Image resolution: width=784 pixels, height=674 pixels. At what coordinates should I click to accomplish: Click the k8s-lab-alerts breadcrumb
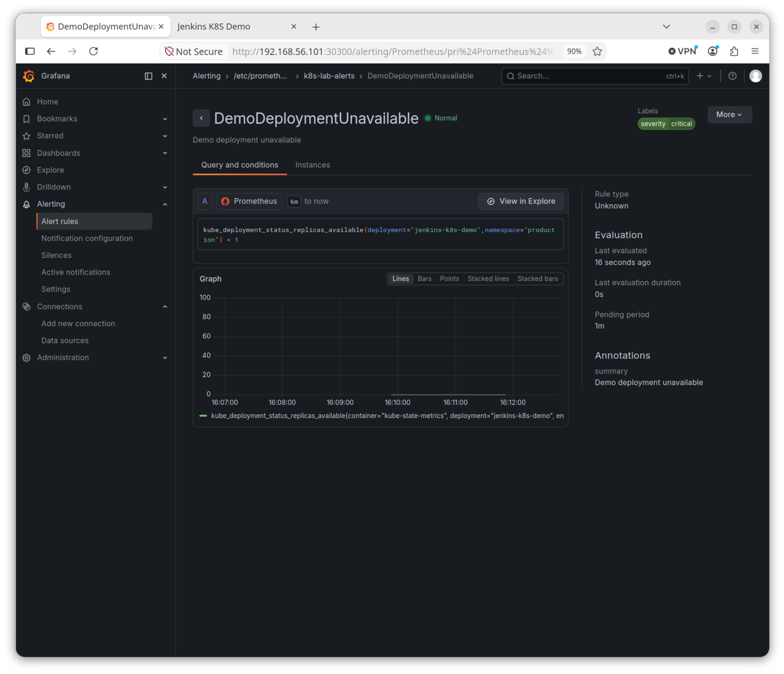(329, 76)
